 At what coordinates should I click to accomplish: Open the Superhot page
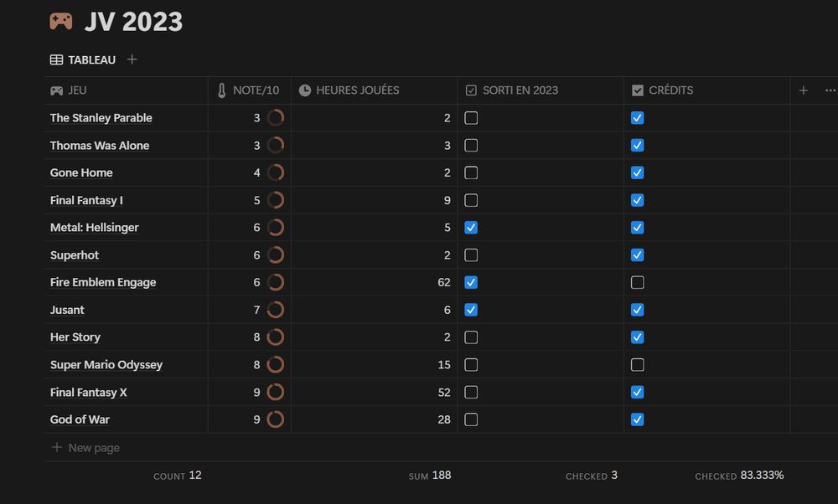pos(75,255)
